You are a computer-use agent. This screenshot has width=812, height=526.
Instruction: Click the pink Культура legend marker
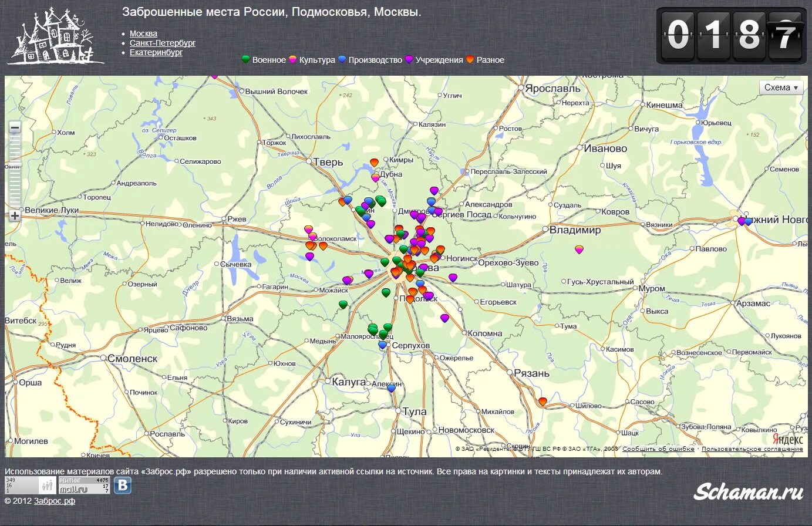pyautogui.click(x=293, y=59)
